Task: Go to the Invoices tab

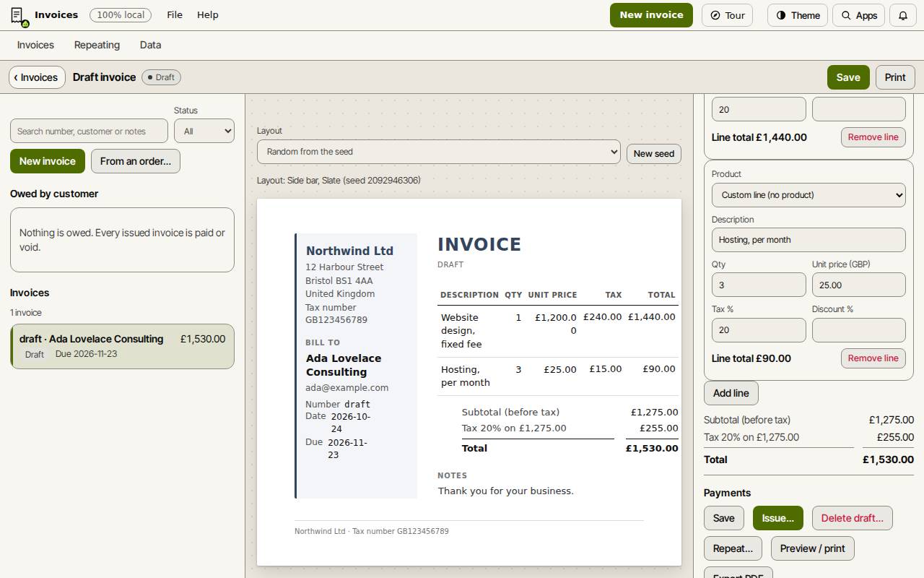Action: click(x=35, y=45)
